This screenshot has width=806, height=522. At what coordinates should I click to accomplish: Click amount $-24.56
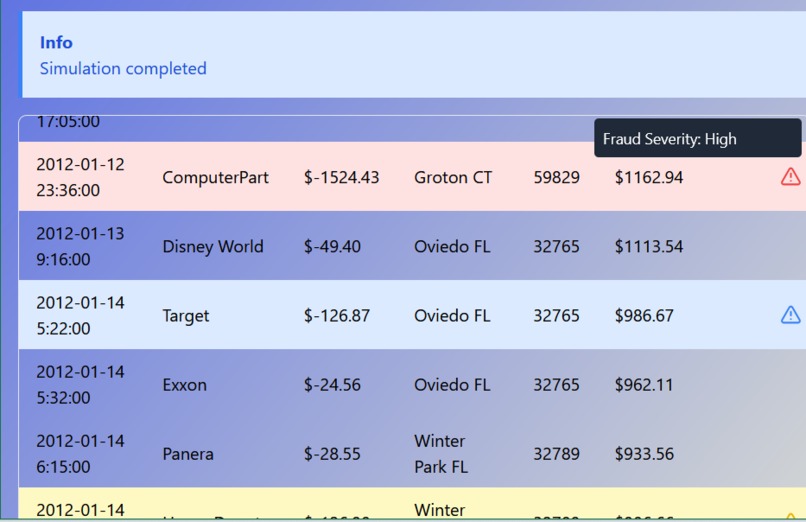(x=332, y=385)
